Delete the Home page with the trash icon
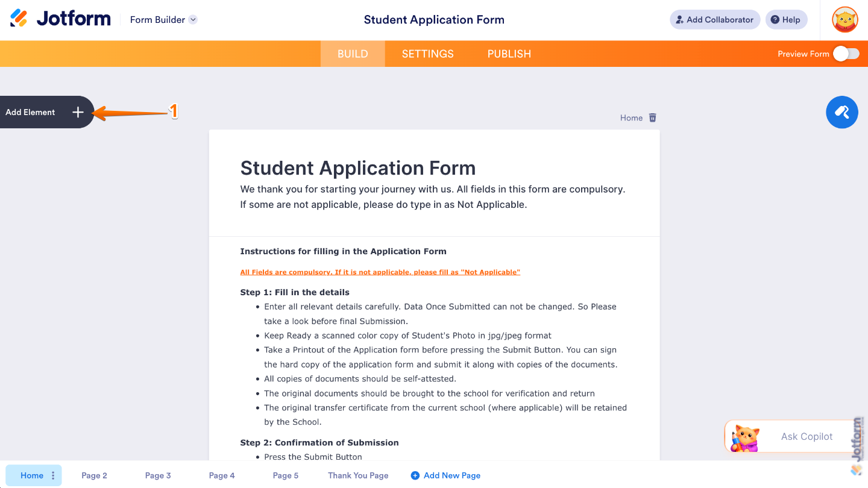This screenshot has height=488, width=868. [652, 117]
